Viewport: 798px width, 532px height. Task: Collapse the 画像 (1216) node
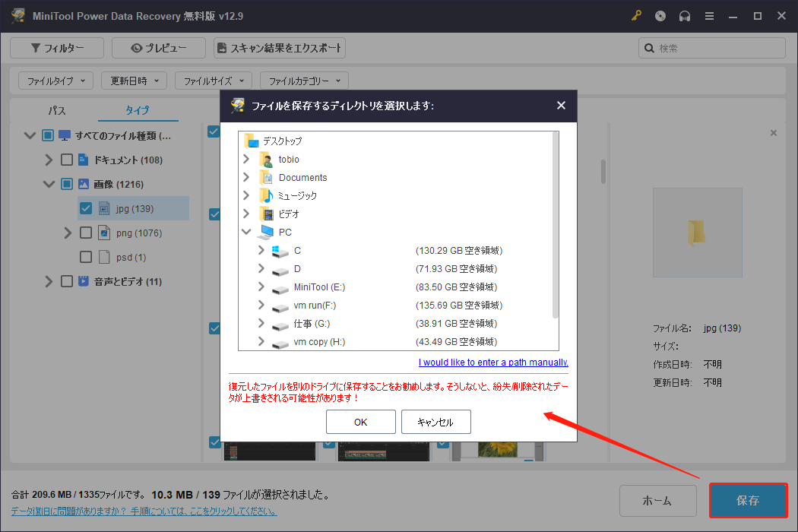(x=49, y=184)
